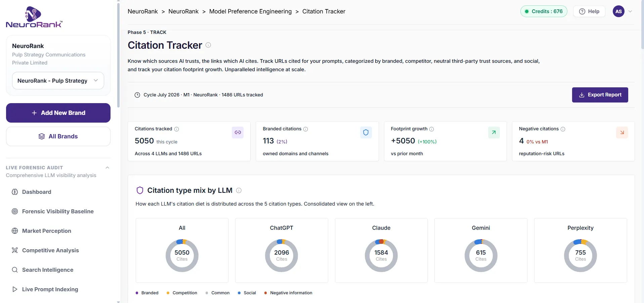The width and height of the screenshot is (644, 303).
Task: Toggle the Competition legend entry
Action: [x=182, y=293]
